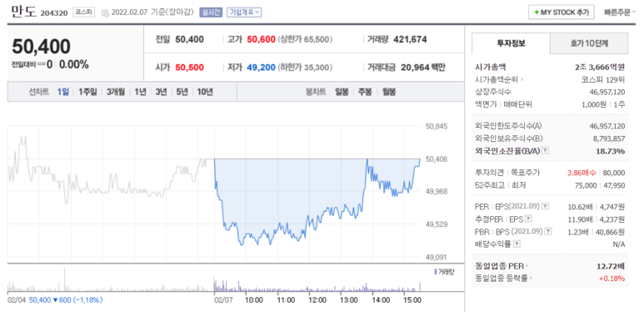Viewport: 644px width, 312px height.
Task: Click the 시가총액 value 2조 3,666억원
Action: click(x=600, y=67)
